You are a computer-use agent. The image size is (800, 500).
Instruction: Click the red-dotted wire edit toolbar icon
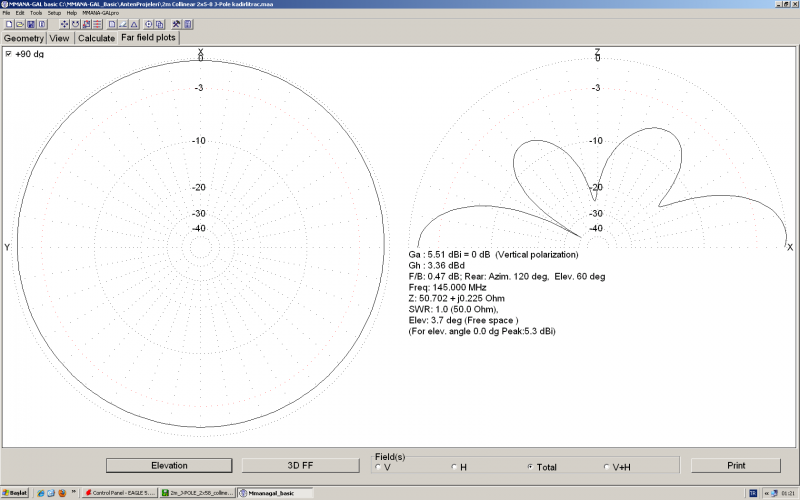[86, 24]
